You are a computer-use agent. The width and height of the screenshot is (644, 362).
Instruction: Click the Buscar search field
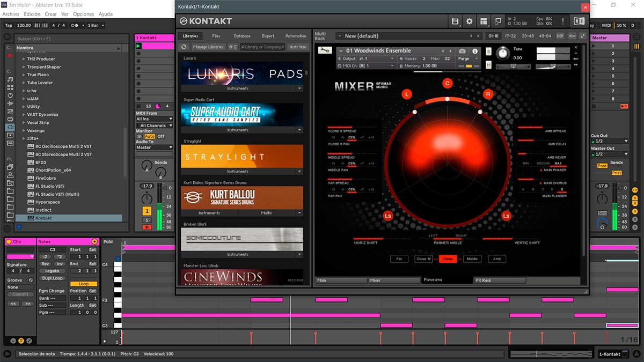(70, 39)
